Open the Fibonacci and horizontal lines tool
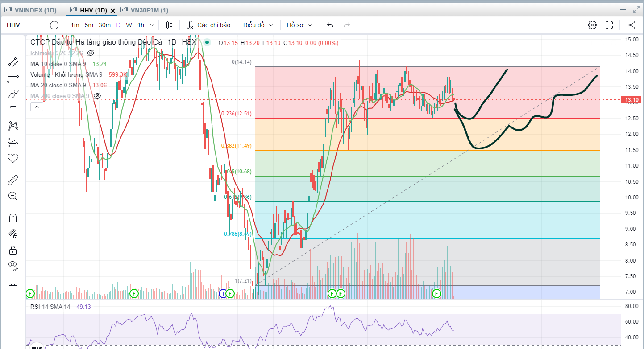 point(13,78)
